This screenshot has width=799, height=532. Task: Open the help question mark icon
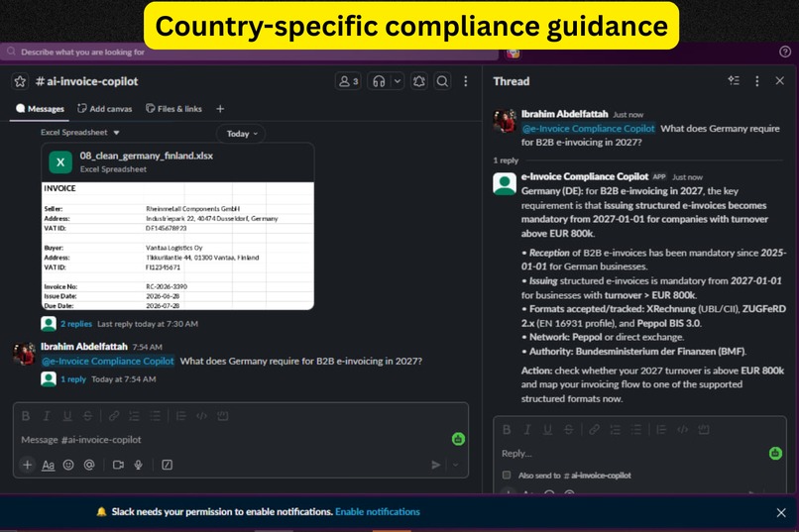pyautogui.click(x=785, y=52)
